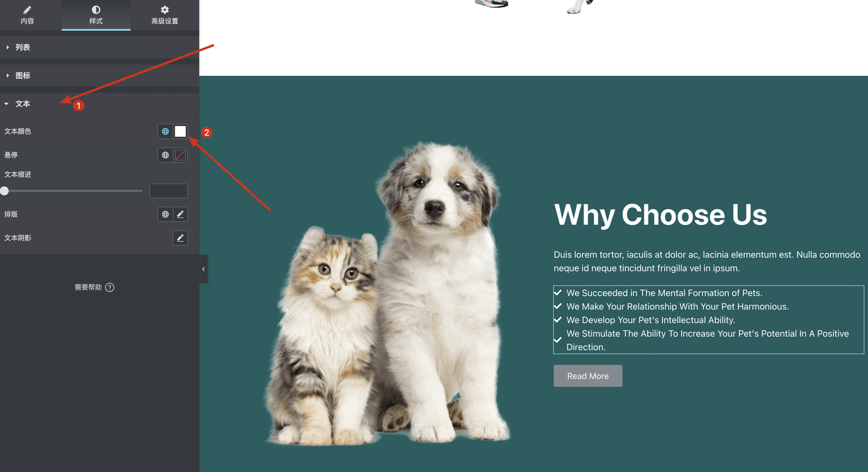
Task: Click the globe icon beside 排版
Action: [165, 214]
